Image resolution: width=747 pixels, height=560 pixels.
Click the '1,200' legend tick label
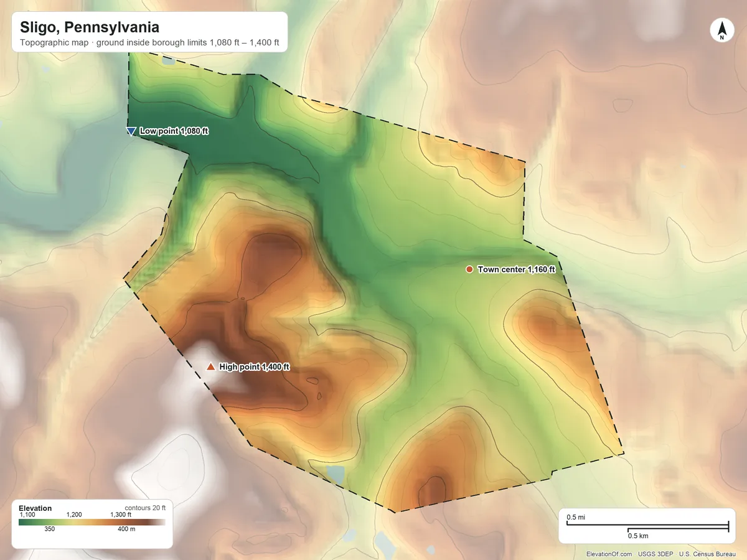73,515
